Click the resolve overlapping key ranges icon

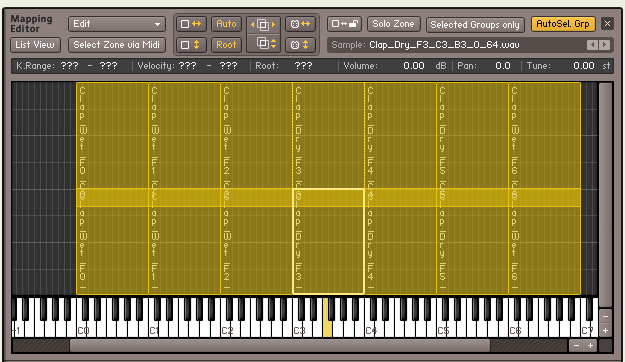click(x=263, y=25)
